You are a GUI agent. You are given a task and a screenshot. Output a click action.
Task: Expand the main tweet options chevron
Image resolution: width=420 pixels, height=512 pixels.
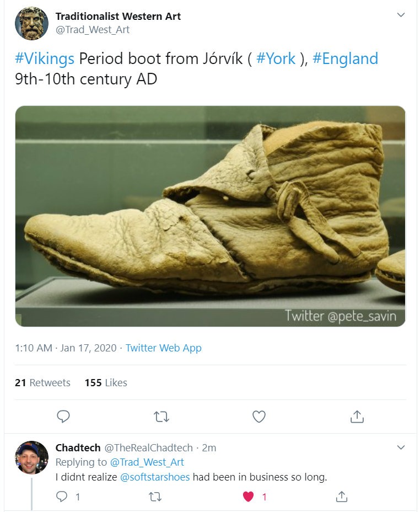[401, 15]
